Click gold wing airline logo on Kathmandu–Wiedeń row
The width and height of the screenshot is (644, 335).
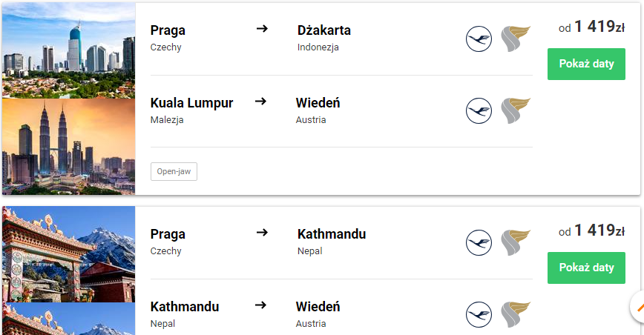[516, 314]
